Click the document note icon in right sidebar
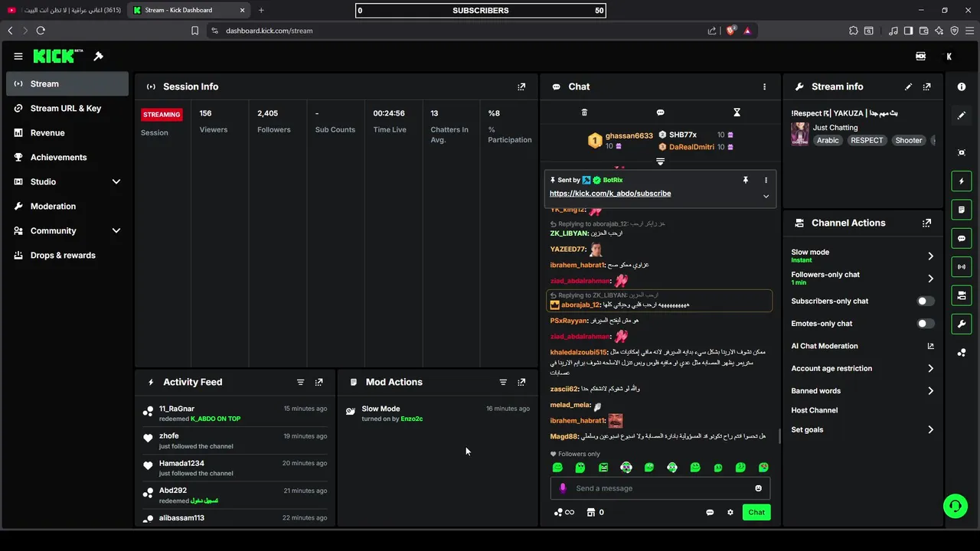Image resolution: width=980 pixels, height=551 pixels. click(x=962, y=210)
